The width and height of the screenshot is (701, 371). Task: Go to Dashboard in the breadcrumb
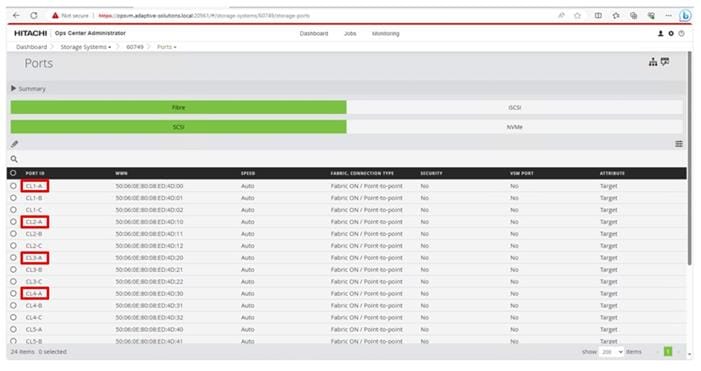tap(31, 47)
